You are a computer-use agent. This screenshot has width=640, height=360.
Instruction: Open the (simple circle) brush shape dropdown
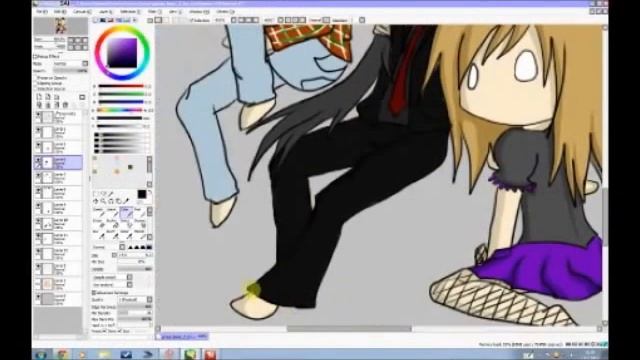129,277
